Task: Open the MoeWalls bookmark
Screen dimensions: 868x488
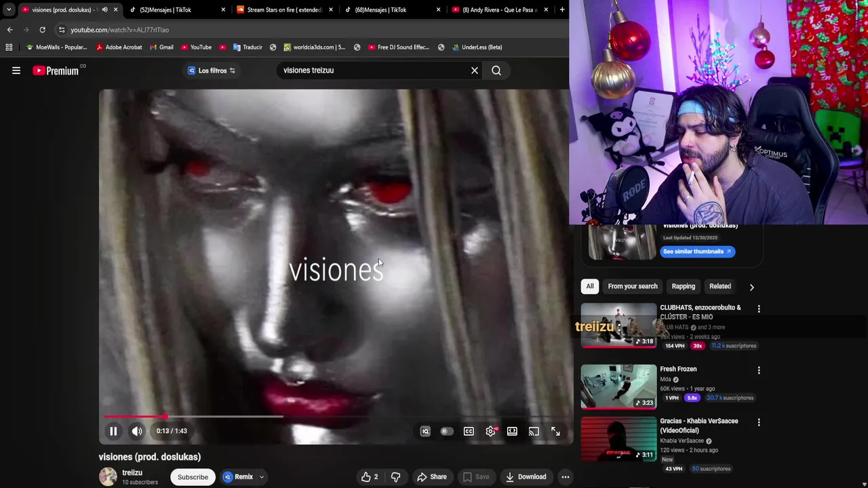Action: click(56, 47)
